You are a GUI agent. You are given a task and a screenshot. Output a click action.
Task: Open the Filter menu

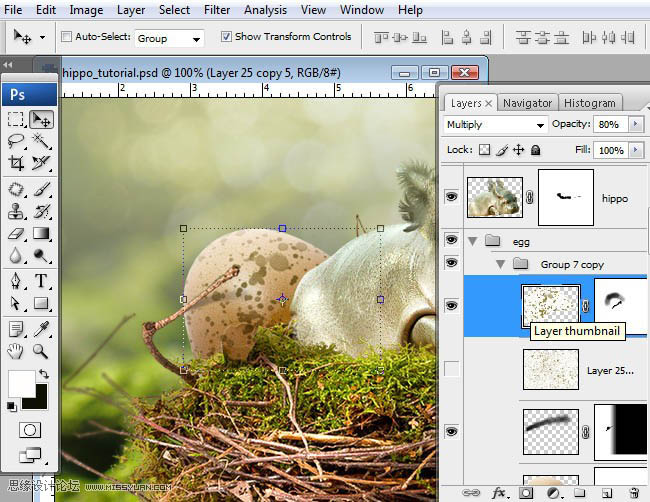click(217, 10)
